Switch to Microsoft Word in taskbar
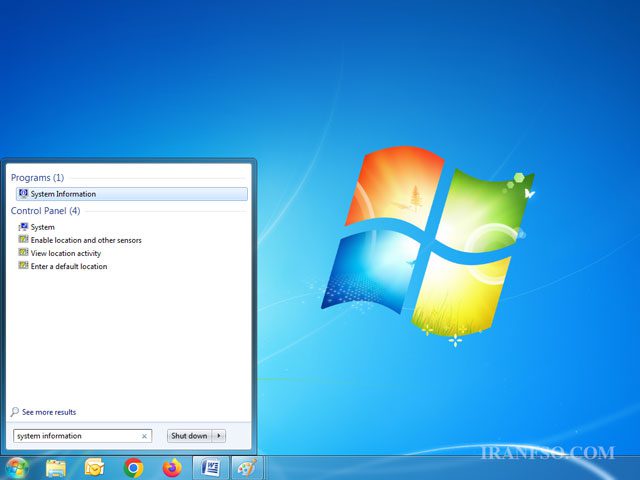This screenshot has height=480, width=640. tap(211, 468)
